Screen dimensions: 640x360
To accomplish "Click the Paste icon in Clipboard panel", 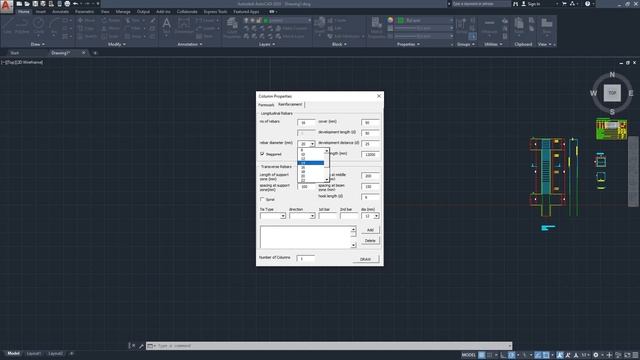I will point(519,25).
